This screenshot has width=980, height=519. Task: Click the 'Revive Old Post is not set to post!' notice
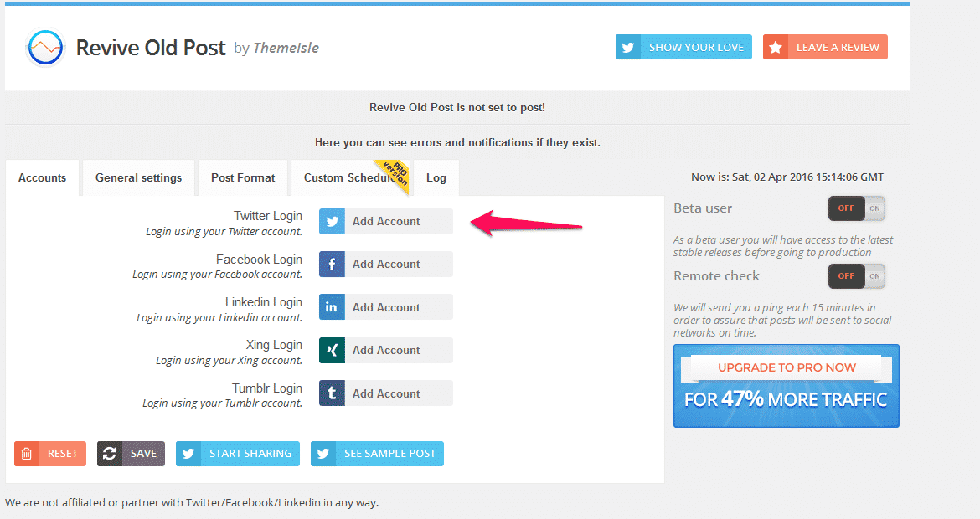[x=456, y=107]
